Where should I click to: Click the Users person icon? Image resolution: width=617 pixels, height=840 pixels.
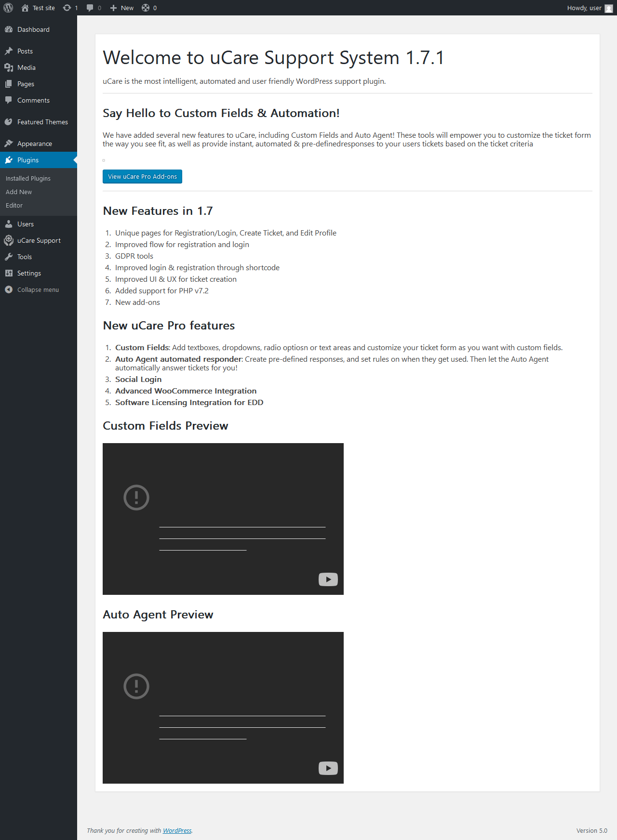pyautogui.click(x=9, y=224)
